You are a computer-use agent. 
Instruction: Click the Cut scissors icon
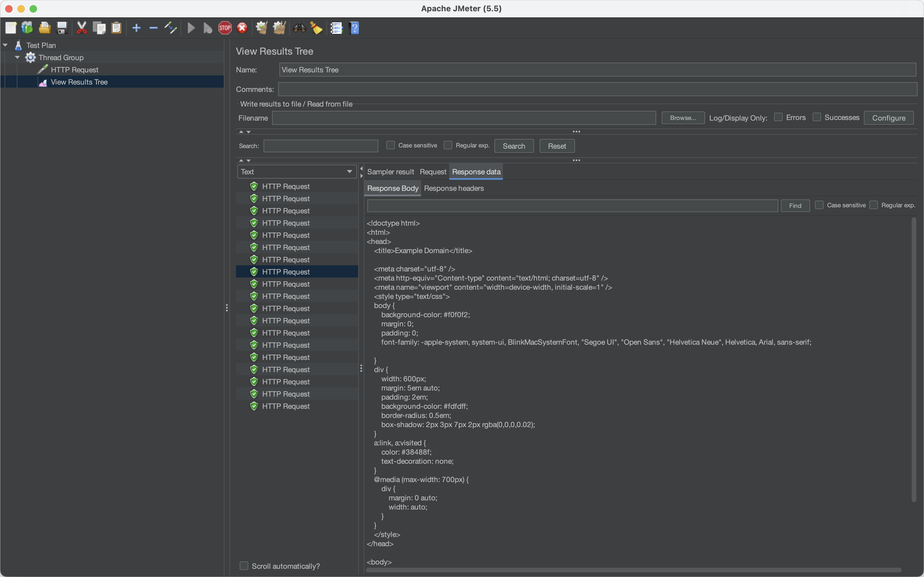click(82, 28)
